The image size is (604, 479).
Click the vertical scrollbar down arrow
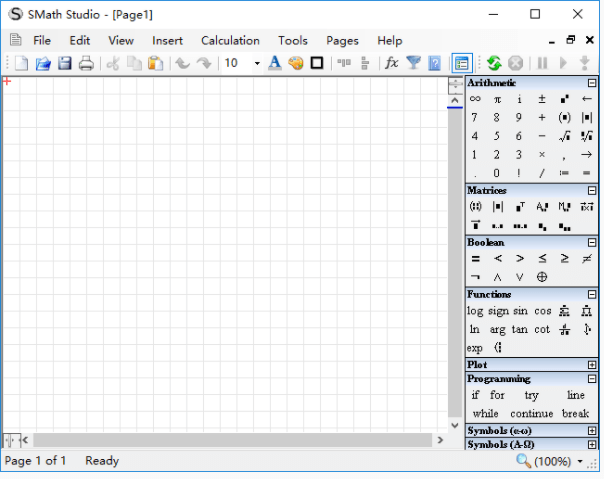coord(455,425)
